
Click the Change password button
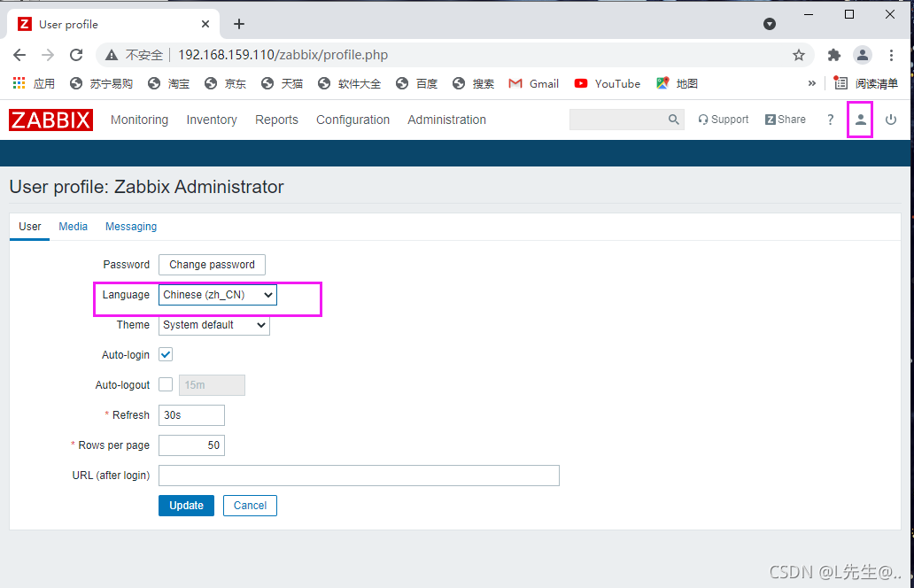[x=212, y=265]
